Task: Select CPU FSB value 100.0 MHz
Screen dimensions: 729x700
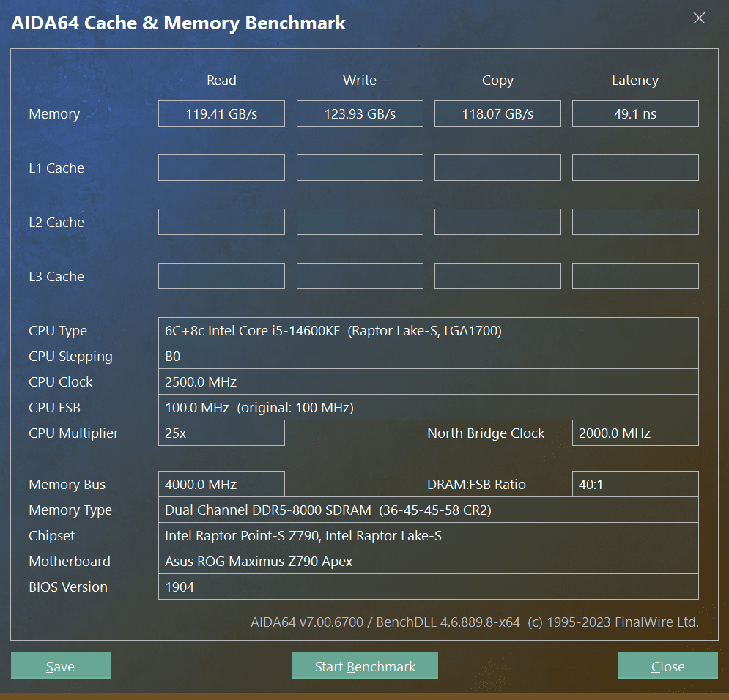Action: pyautogui.click(x=428, y=407)
